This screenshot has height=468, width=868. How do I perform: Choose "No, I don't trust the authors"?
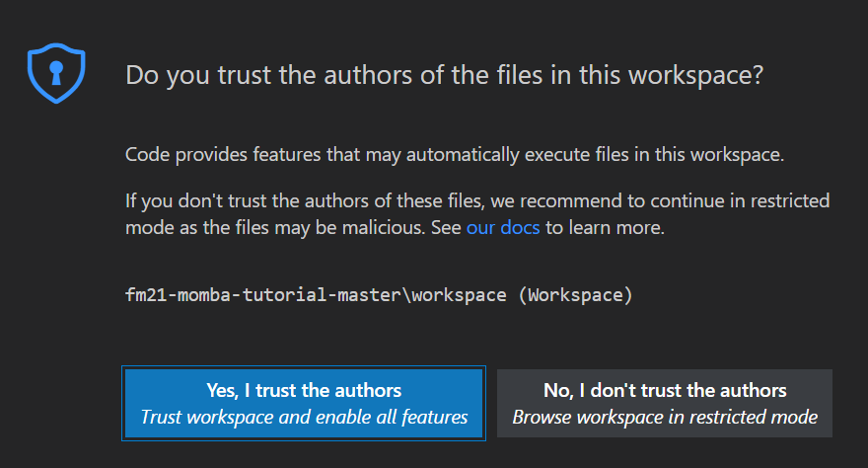tap(664, 403)
